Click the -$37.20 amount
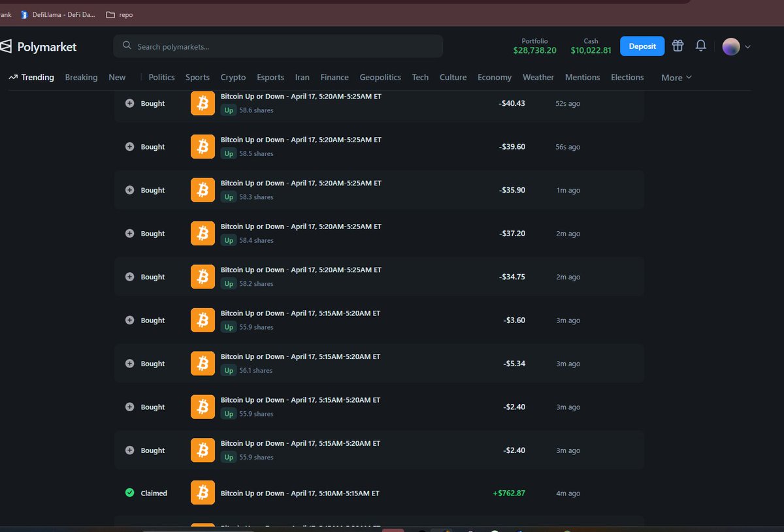 [x=512, y=234]
